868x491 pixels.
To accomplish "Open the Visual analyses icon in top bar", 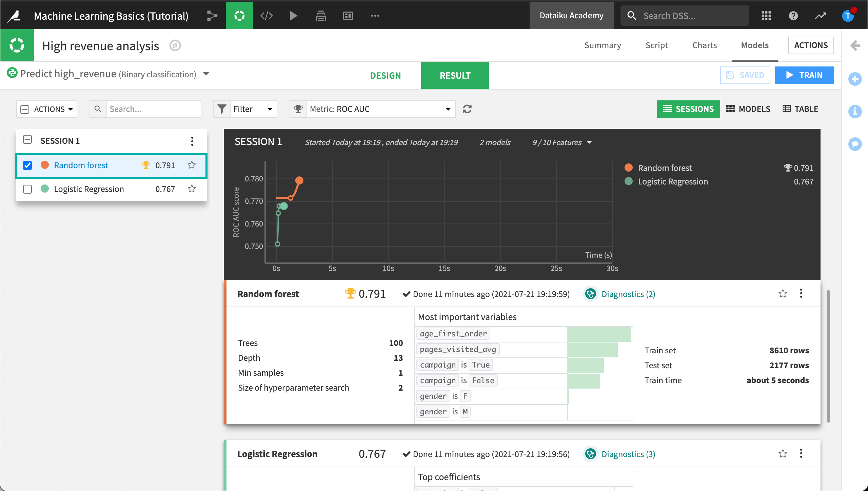I will coord(239,16).
